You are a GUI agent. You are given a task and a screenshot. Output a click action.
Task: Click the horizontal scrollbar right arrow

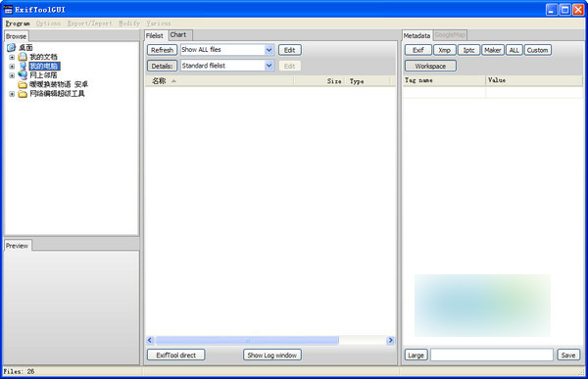[x=390, y=340]
